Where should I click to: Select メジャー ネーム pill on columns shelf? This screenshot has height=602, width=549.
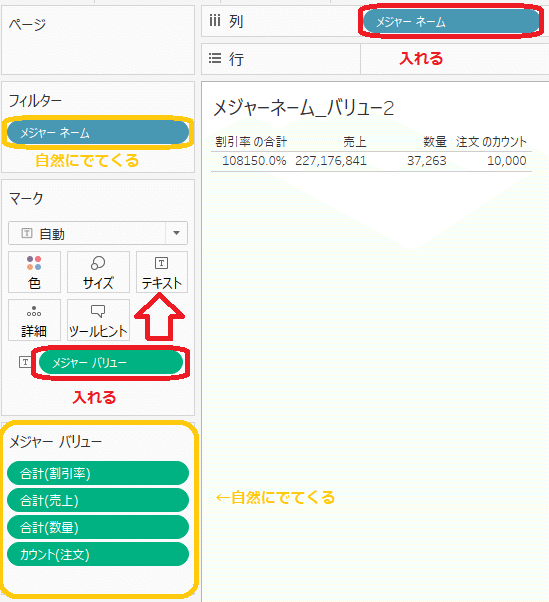point(451,22)
